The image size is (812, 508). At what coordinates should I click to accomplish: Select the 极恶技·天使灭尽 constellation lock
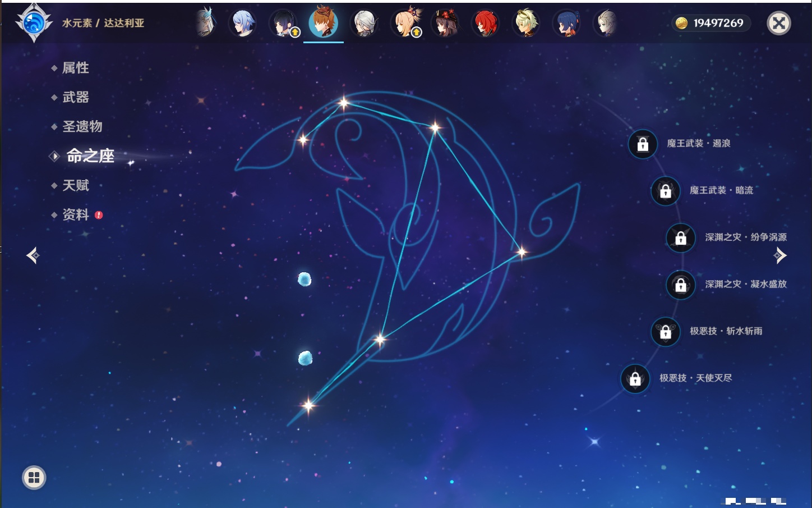pos(635,379)
